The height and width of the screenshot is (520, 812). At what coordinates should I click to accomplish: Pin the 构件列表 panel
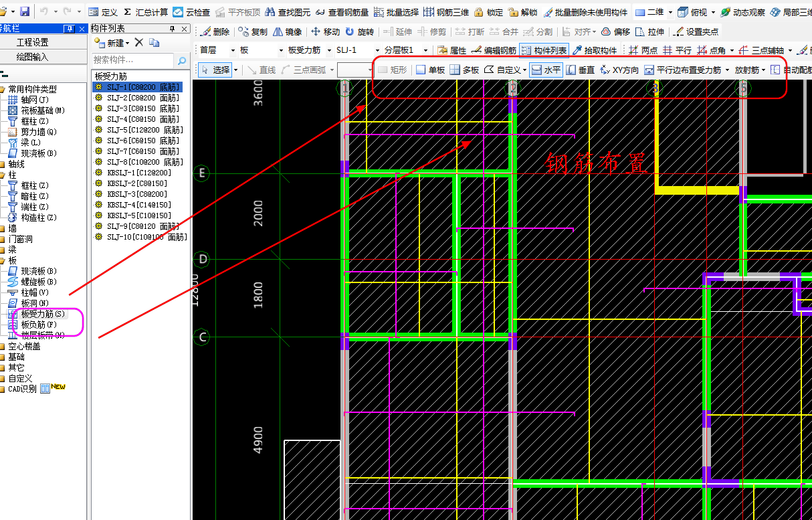pyautogui.click(x=173, y=28)
